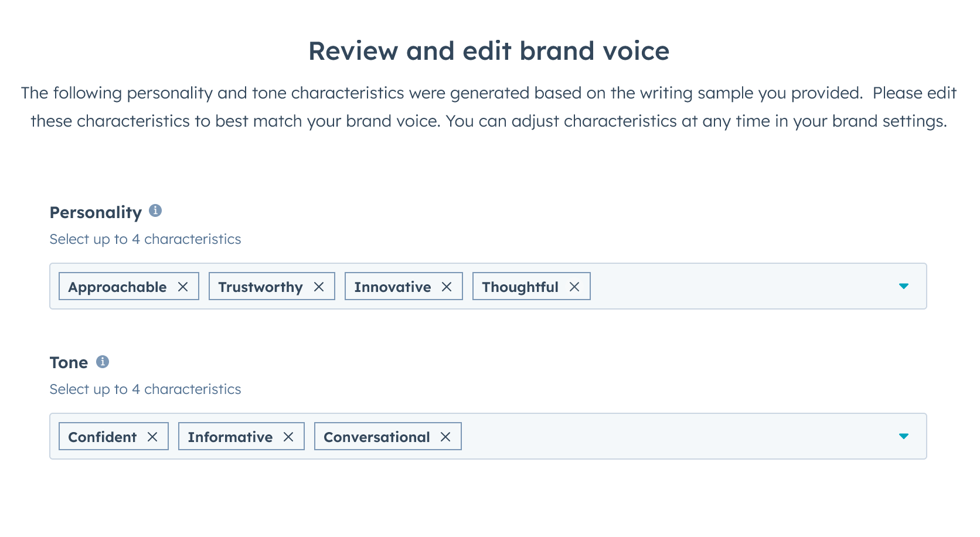
Task: Open the Personality characteristics dropdown
Action: (x=904, y=286)
